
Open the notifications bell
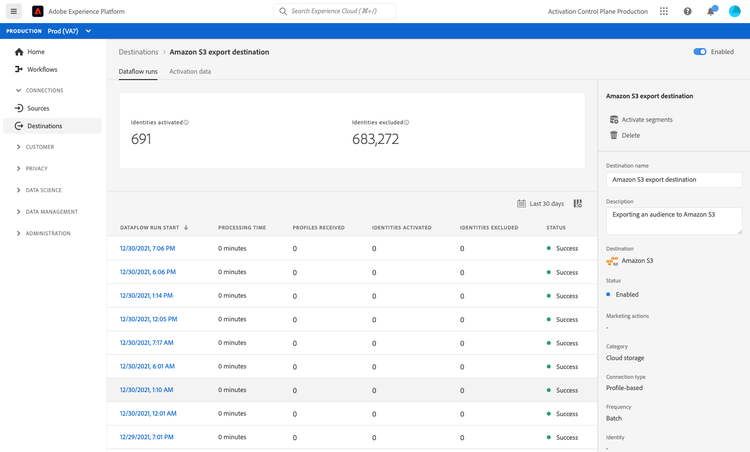click(x=711, y=11)
